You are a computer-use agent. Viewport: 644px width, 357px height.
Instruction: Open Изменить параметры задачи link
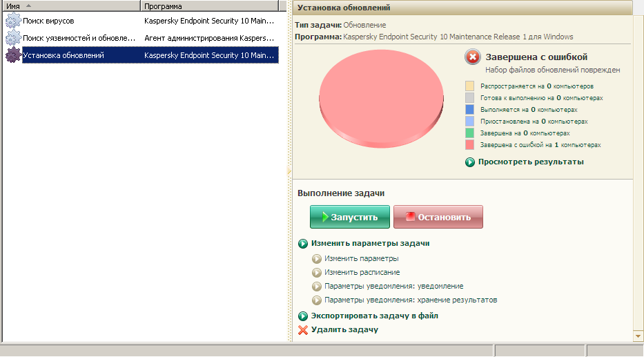[x=370, y=243]
